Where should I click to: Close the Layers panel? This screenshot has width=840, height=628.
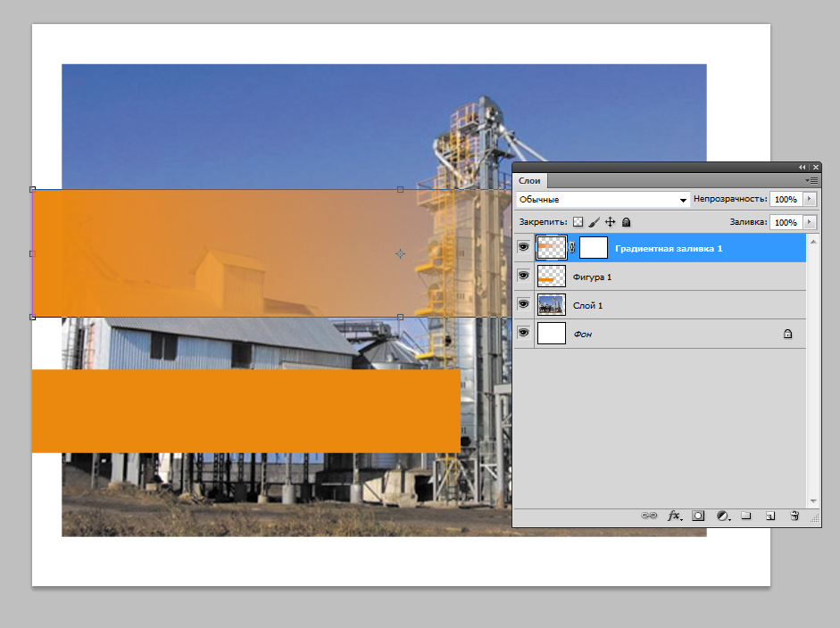click(815, 168)
